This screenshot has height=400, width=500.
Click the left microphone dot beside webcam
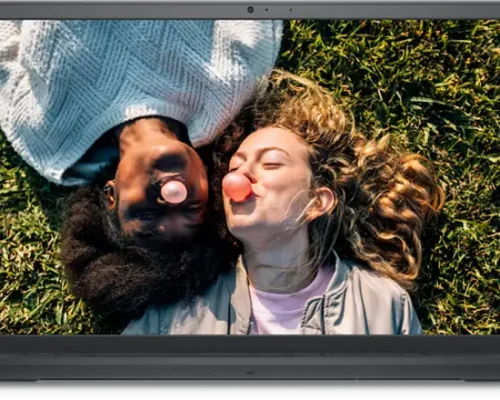(x=267, y=10)
